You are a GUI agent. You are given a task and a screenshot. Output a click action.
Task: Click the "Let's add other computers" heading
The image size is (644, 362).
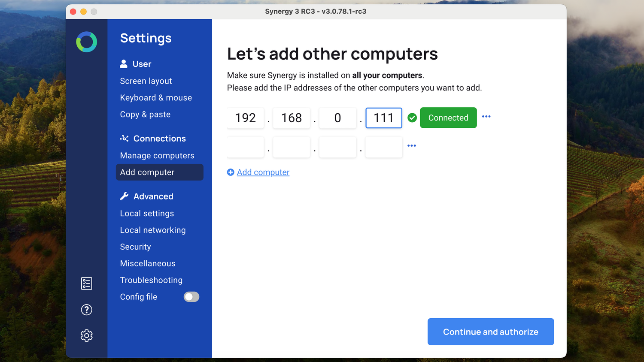tap(332, 54)
